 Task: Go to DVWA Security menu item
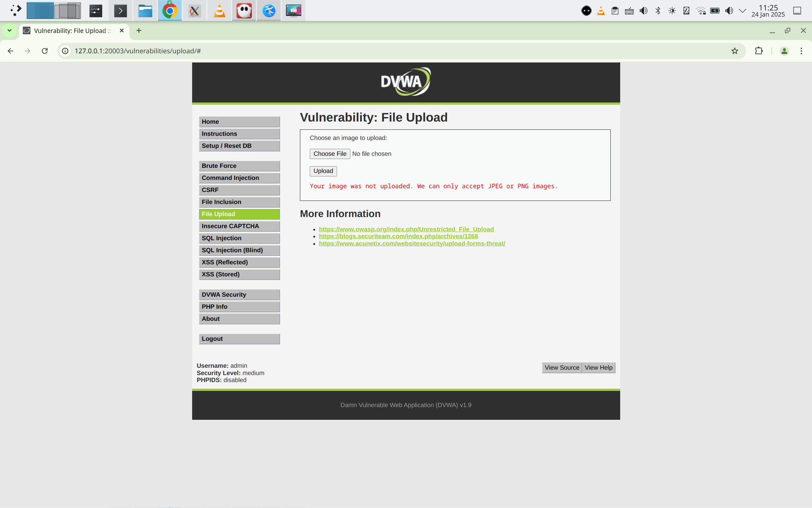coord(239,295)
